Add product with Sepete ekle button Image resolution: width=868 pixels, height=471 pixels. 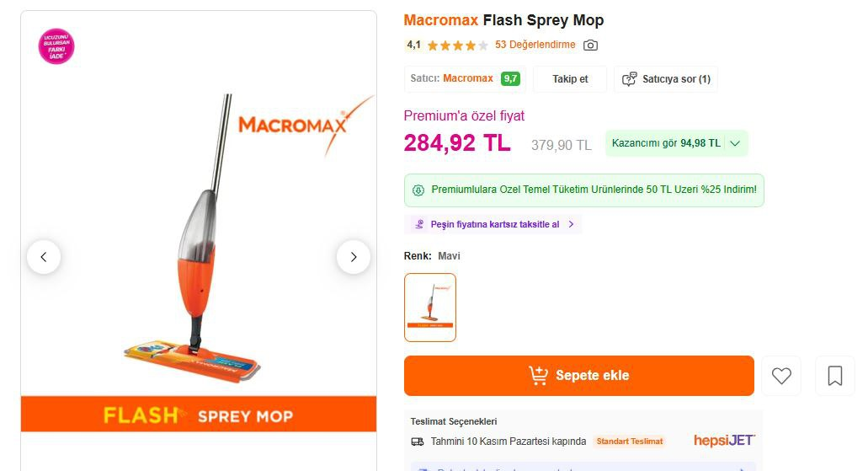pos(578,376)
